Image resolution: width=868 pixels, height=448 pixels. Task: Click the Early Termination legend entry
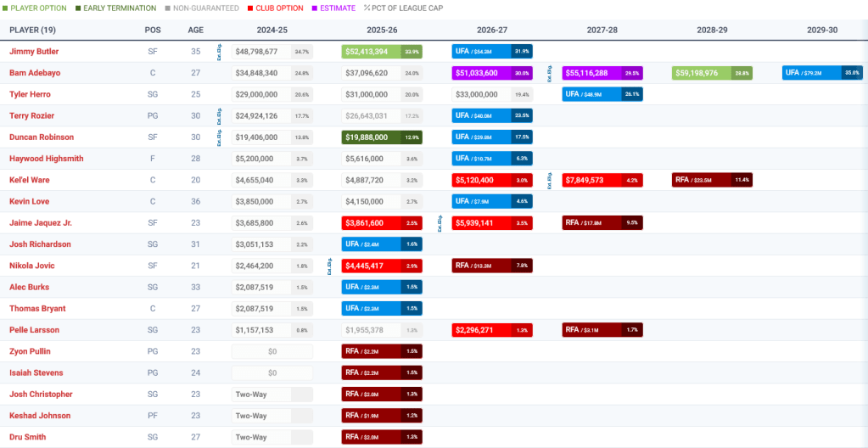point(119,8)
